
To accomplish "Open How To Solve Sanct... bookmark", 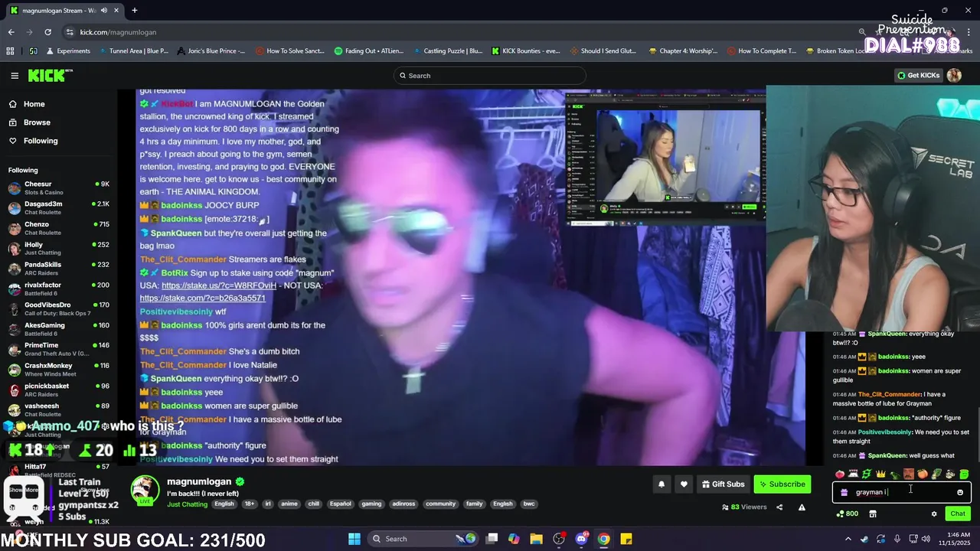I will click(x=290, y=51).
